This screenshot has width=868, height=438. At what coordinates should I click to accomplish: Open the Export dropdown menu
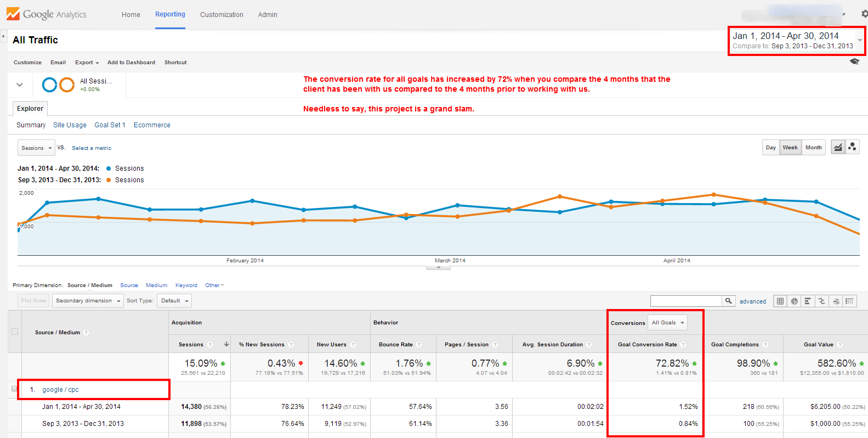pyautogui.click(x=87, y=63)
